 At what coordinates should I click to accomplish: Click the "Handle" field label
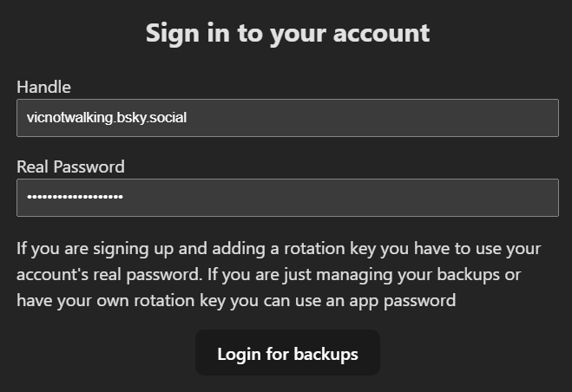[x=43, y=87]
